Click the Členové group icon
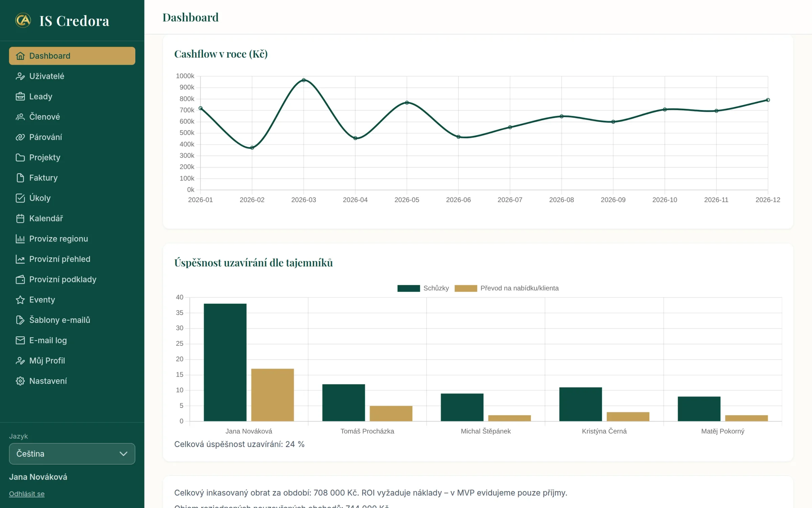812x508 pixels. [x=20, y=117]
